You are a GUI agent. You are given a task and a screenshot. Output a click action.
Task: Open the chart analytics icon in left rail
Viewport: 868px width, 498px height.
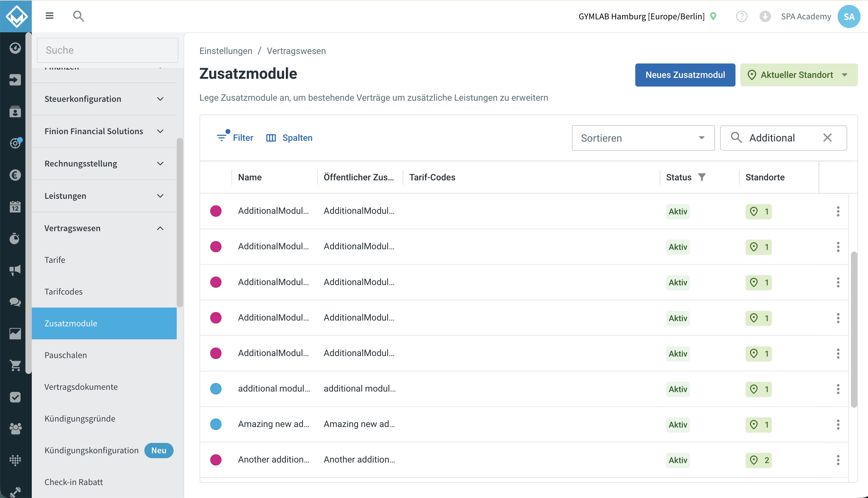15,334
